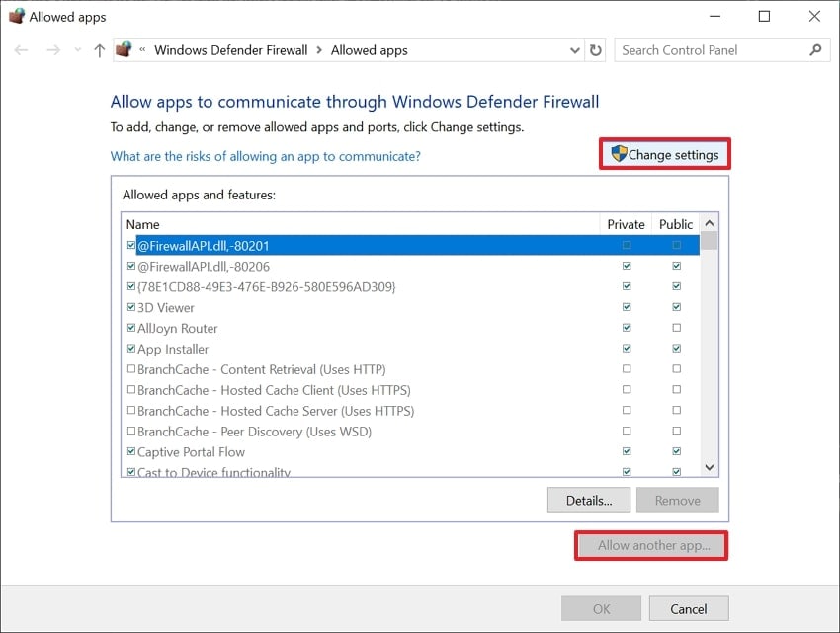Toggle 3D Viewer Private checkbox
840x633 pixels.
(627, 307)
